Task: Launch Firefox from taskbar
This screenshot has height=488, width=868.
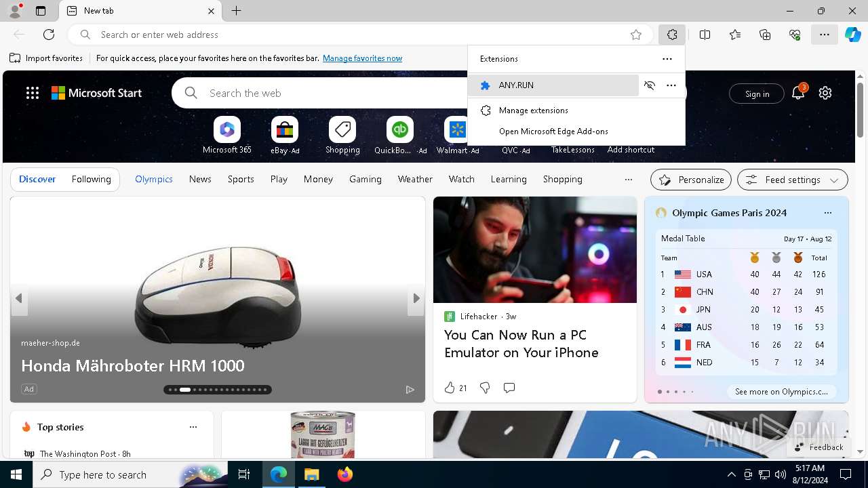Action: (x=345, y=474)
